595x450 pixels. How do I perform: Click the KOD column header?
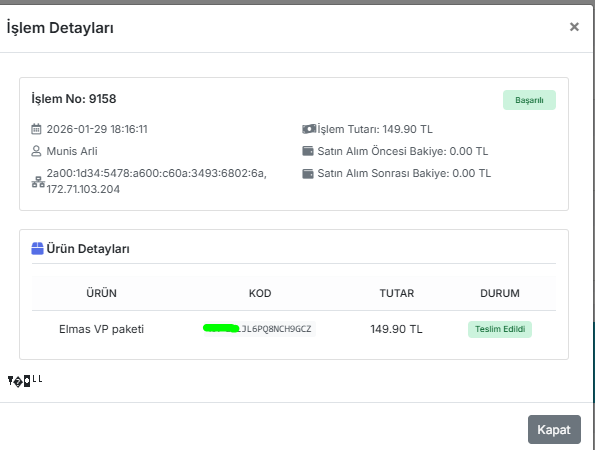click(260, 293)
